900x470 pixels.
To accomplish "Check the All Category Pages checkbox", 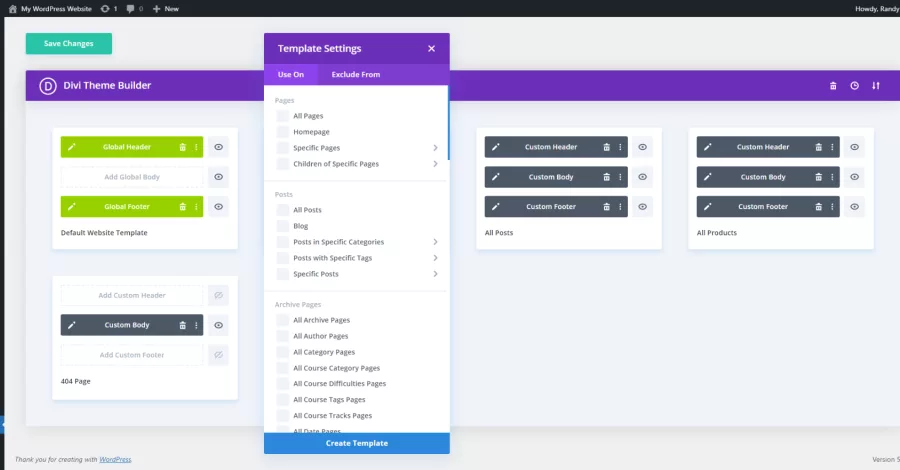I will (x=282, y=352).
